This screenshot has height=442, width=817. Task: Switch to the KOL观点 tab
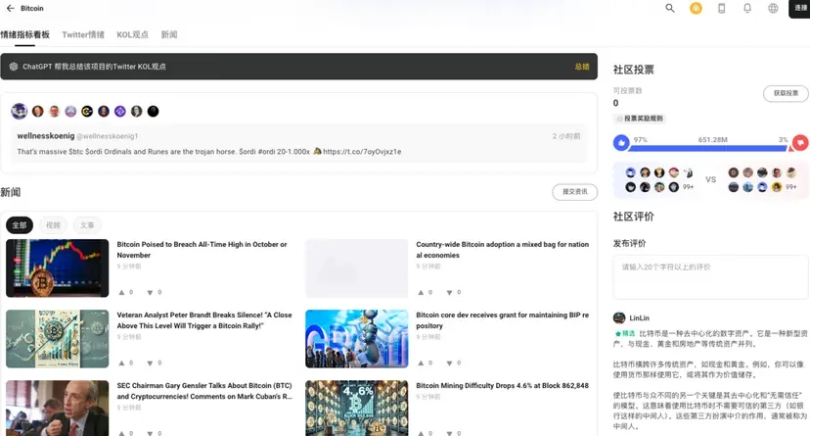(132, 34)
